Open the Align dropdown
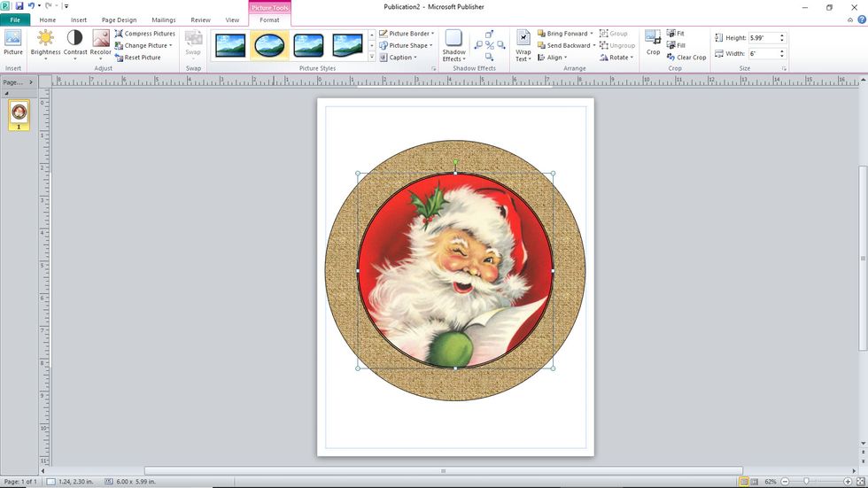Viewport: 868px width, 488px height. [x=553, y=58]
